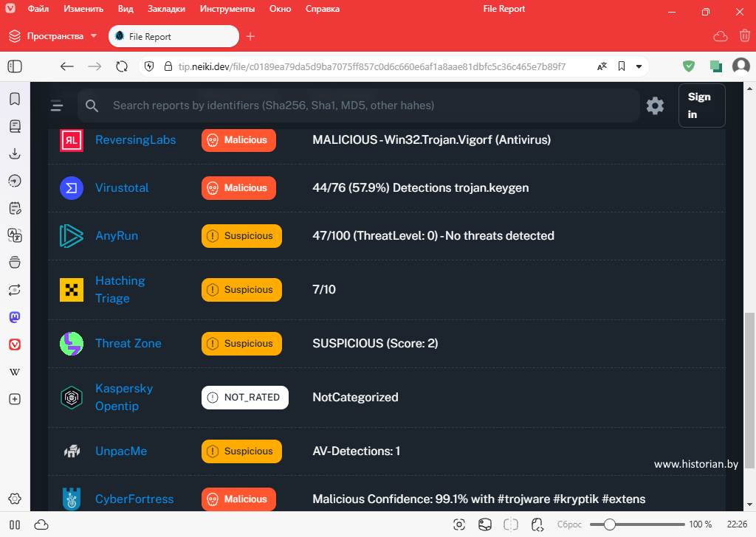Image resolution: width=756 pixels, height=537 pixels.
Task: Open the Mastodon web panel
Action: 15,317
